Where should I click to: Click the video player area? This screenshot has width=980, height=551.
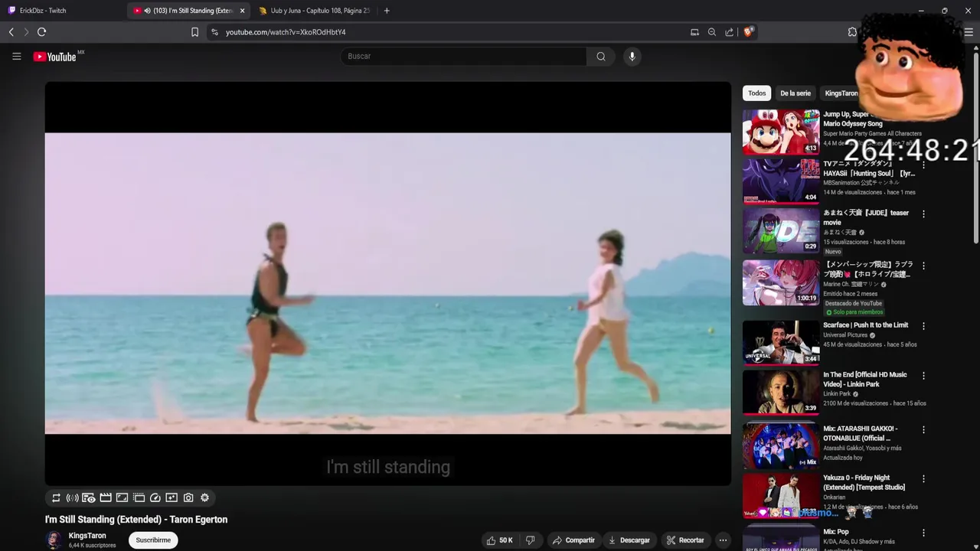[x=387, y=283]
